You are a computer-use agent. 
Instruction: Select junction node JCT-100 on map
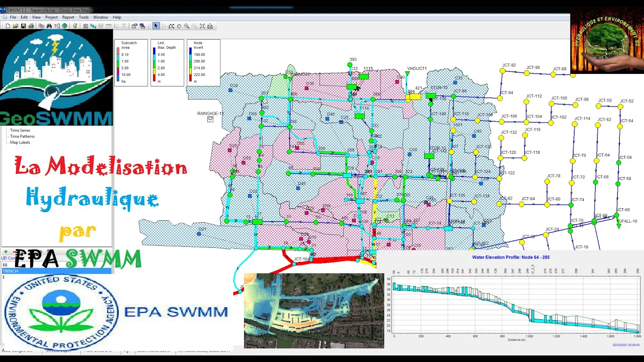point(551,104)
